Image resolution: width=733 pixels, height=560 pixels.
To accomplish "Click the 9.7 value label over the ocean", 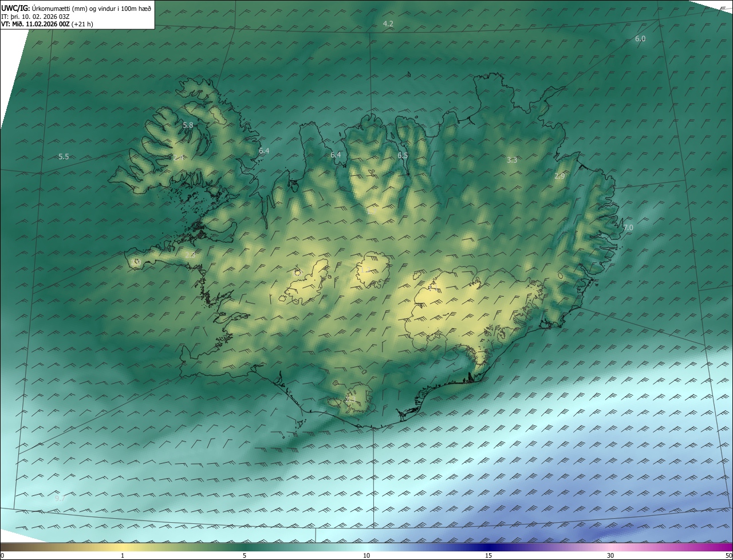I will 60,499.
